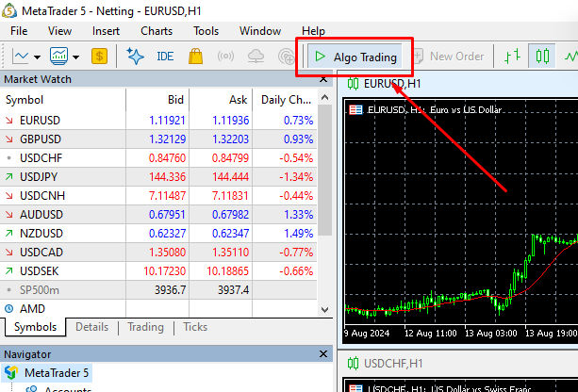Image resolution: width=578 pixels, height=392 pixels.
Task: Select the SP500m symbol row
Action: coord(158,290)
